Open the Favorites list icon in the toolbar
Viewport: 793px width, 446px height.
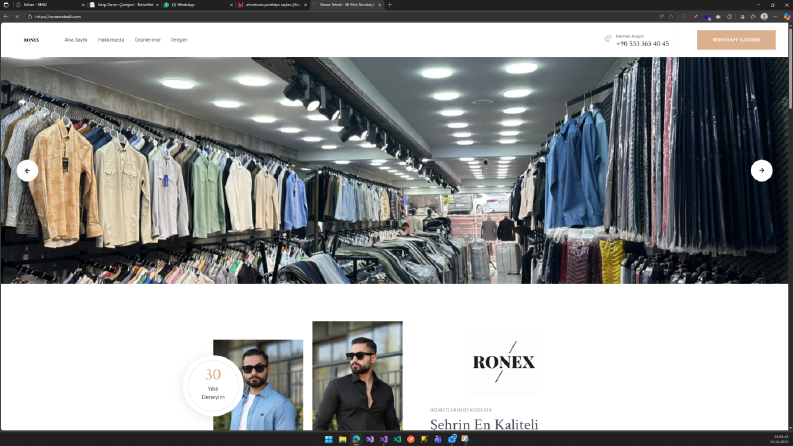pos(753,16)
